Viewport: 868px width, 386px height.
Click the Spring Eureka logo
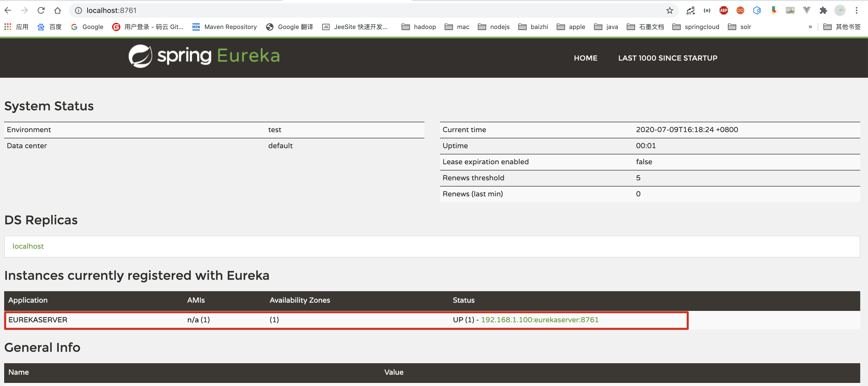204,56
